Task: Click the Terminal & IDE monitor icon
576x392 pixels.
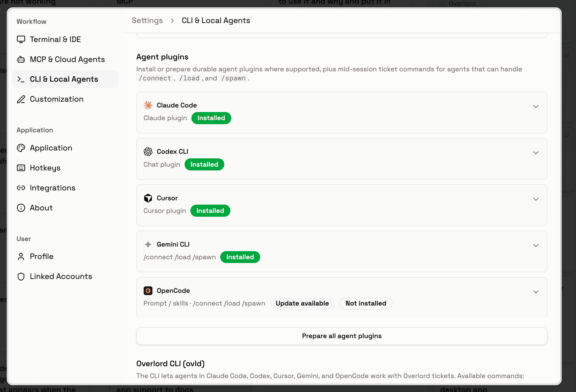Action: tap(21, 39)
